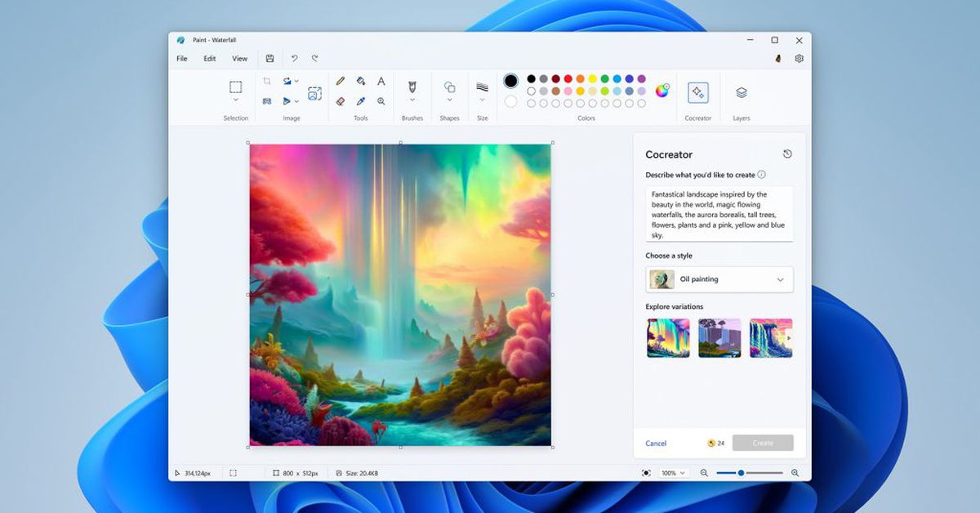This screenshot has height=513, width=980.
Task: Choose the Eraser tool
Action: click(341, 101)
